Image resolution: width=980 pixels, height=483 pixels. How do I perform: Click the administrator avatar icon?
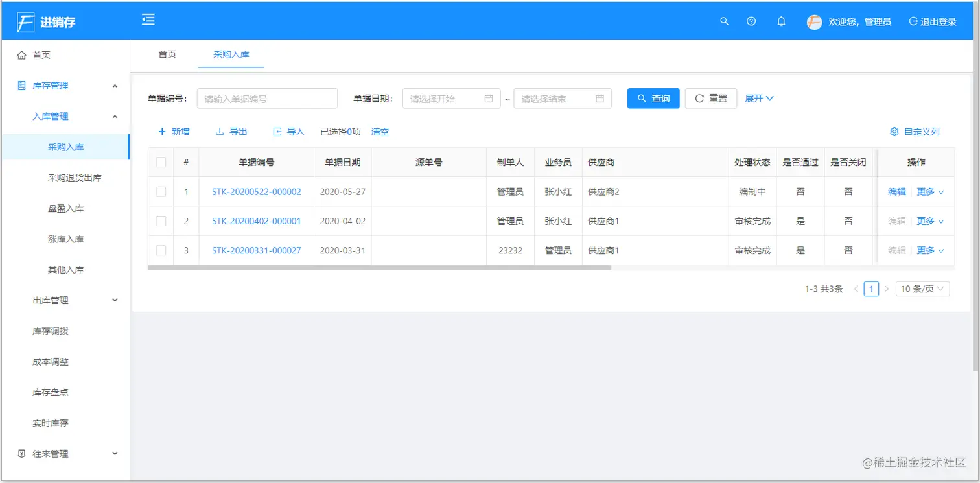(814, 22)
